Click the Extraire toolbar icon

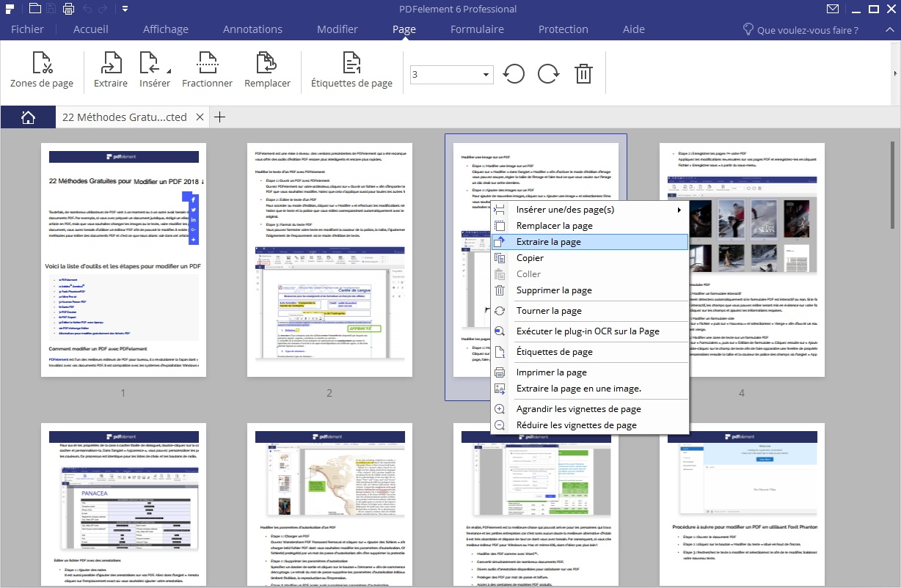click(x=111, y=70)
